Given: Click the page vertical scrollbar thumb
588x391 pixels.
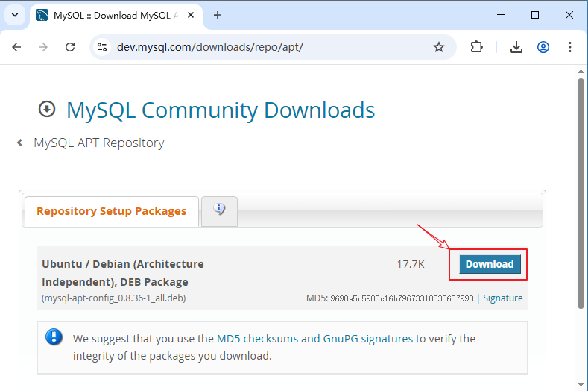Looking at the screenshot, I should pos(581,193).
